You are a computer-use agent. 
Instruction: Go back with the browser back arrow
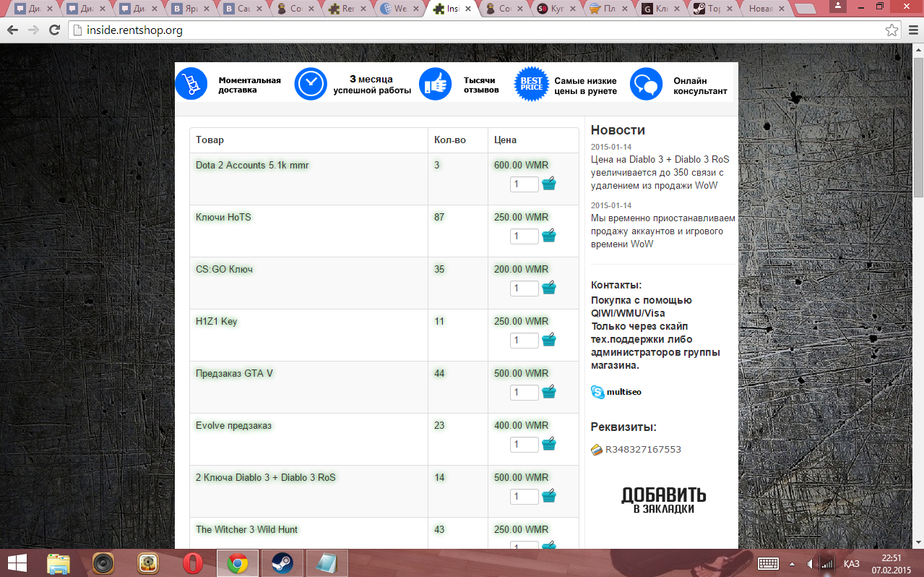(x=12, y=30)
